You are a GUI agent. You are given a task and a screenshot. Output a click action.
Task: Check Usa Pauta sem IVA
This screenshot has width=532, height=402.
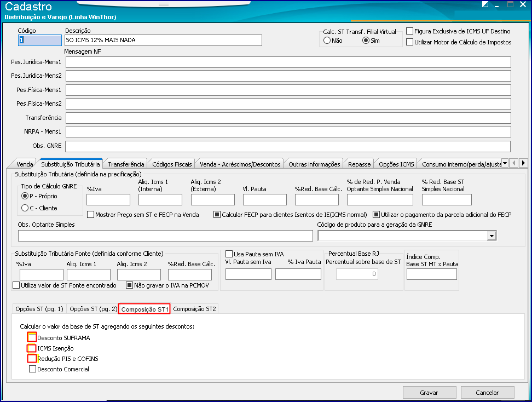coord(229,254)
